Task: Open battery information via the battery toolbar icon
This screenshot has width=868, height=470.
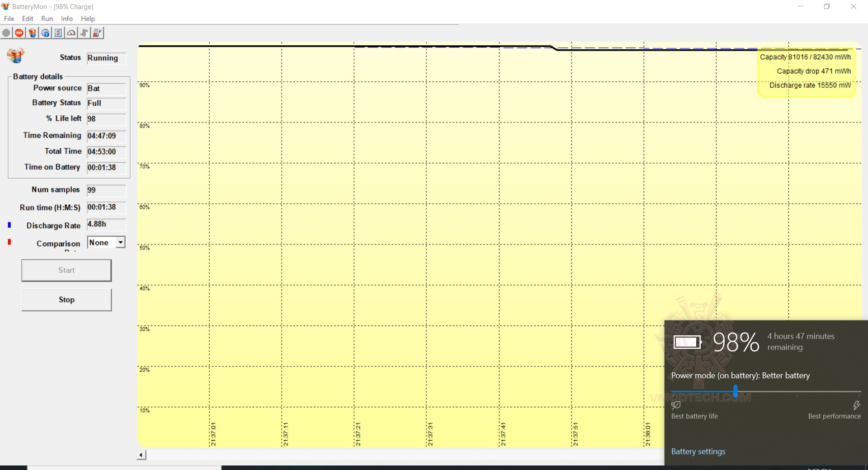Action: coord(32,33)
